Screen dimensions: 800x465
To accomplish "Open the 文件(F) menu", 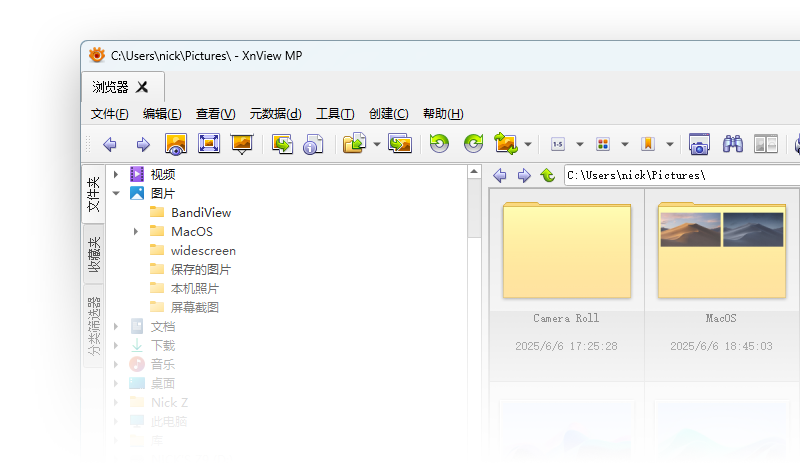I will click(110, 114).
